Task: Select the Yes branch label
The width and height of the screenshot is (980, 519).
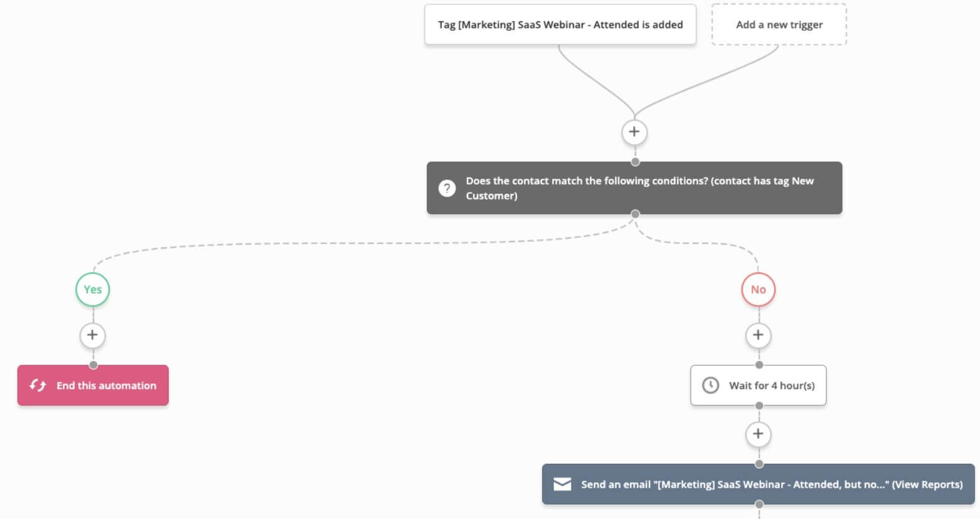Action: pos(93,289)
